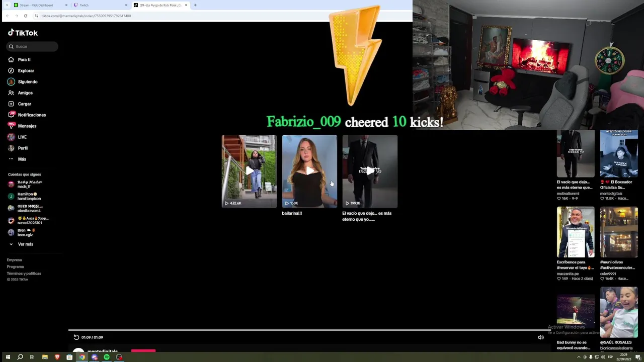Open the tab search dropdown arrow
644x362 pixels.
coord(7,5)
